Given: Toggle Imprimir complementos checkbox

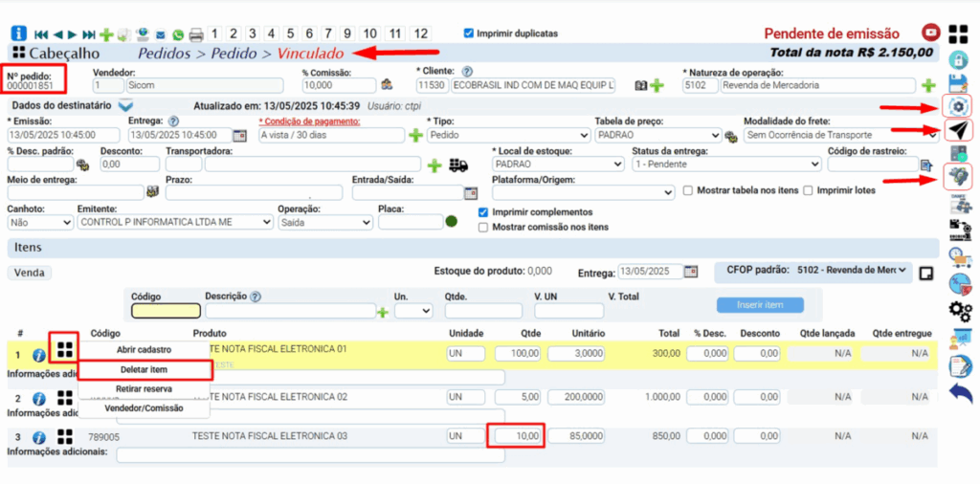Looking at the screenshot, I should tap(482, 212).
